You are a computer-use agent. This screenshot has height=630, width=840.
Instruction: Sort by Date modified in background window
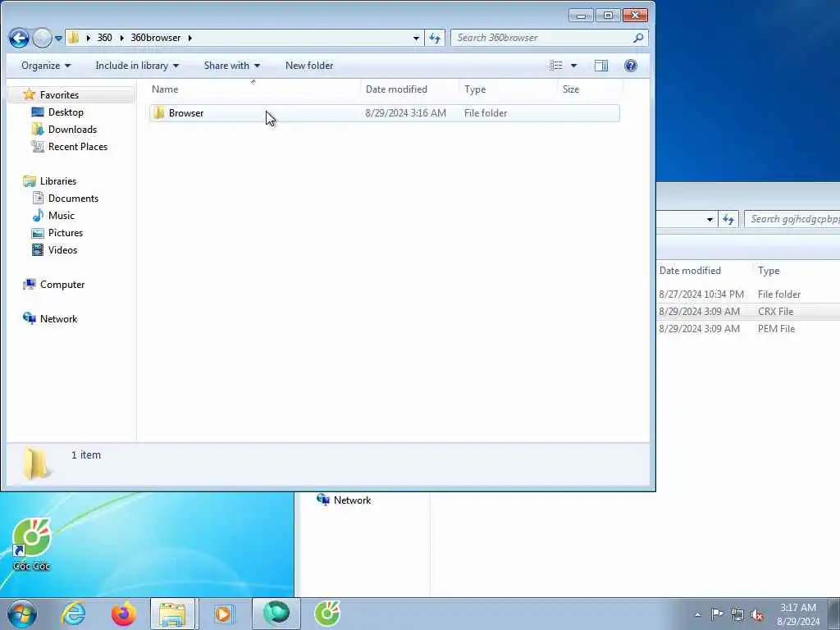click(x=690, y=271)
